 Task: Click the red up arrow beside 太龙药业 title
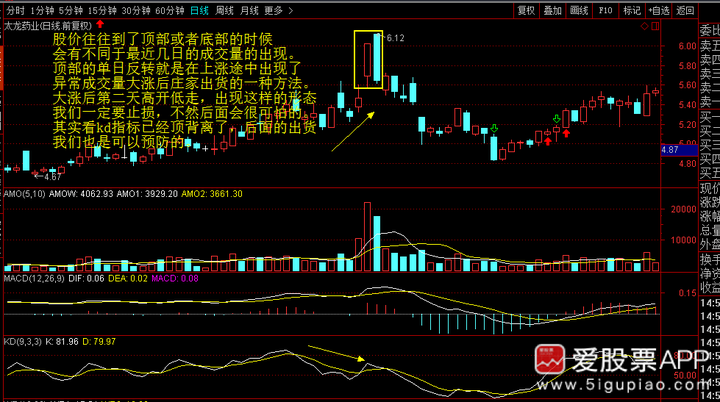100,24
